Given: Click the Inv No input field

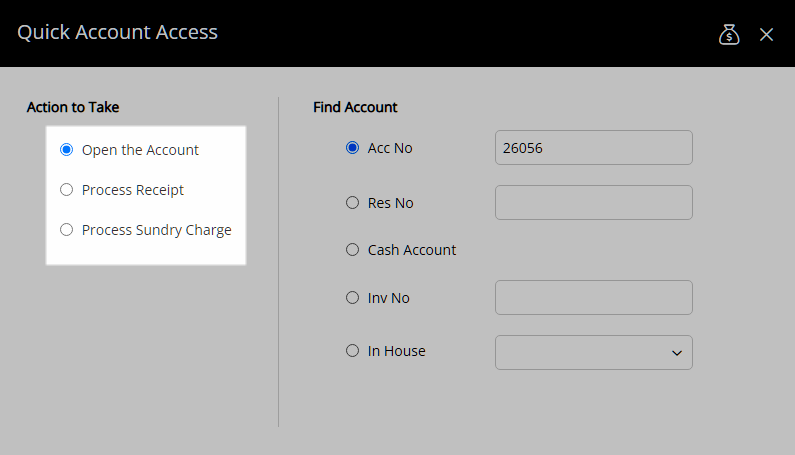Looking at the screenshot, I should 594,297.
